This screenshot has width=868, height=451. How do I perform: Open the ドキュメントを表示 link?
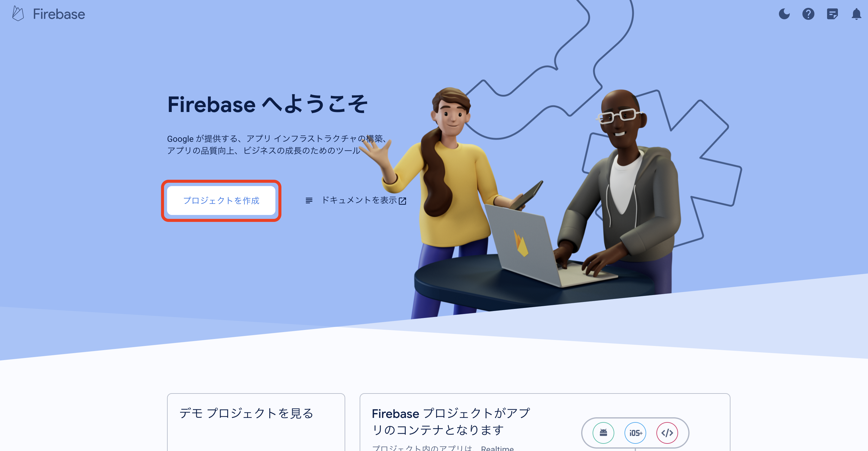pyautogui.click(x=359, y=200)
